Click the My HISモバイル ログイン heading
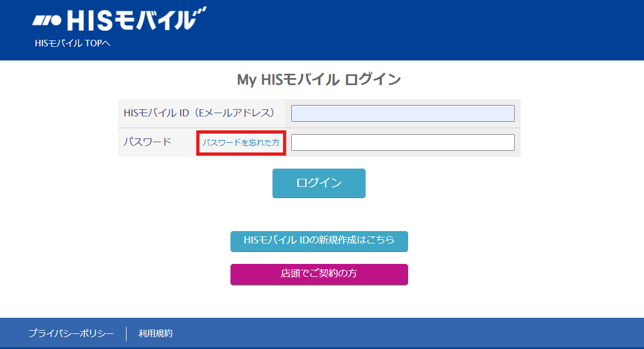This screenshot has height=349, width=644. coord(319,80)
